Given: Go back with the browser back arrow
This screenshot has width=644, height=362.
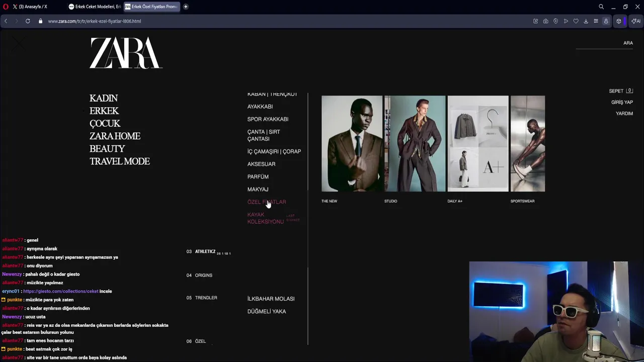Looking at the screenshot, I should tap(6, 21).
